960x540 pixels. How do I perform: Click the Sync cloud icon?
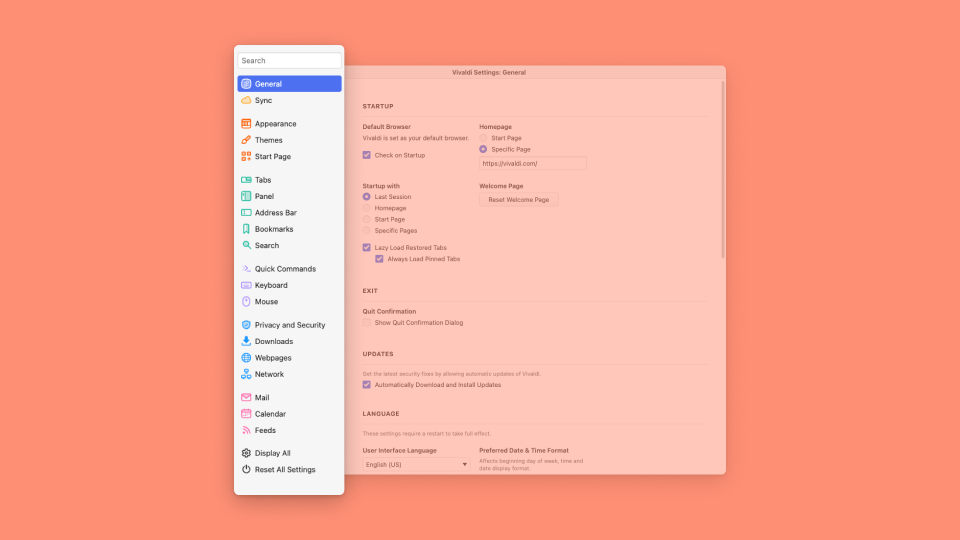(246, 100)
